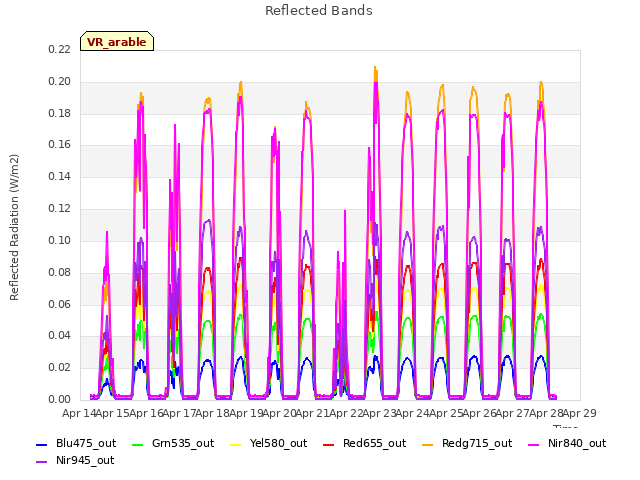
Task: Select the Grn535_out legend label
Action: click(x=183, y=443)
